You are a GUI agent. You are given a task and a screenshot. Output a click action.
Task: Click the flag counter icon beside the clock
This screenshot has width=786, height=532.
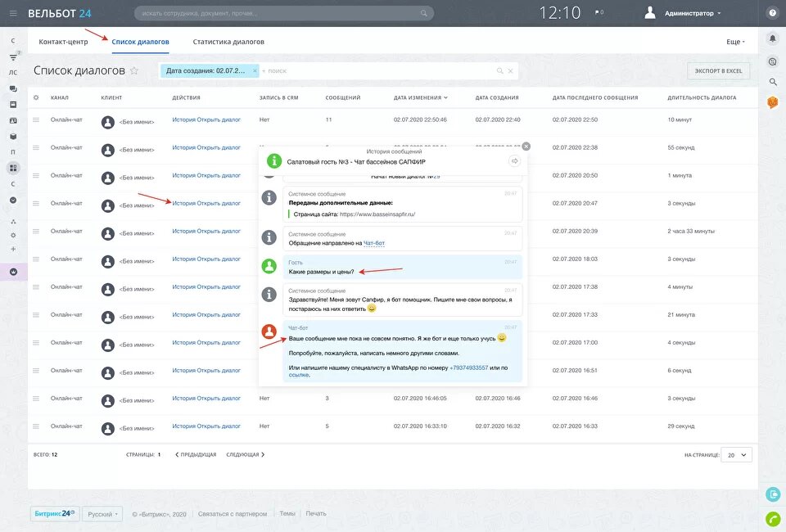pyautogui.click(x=599, y=13)
